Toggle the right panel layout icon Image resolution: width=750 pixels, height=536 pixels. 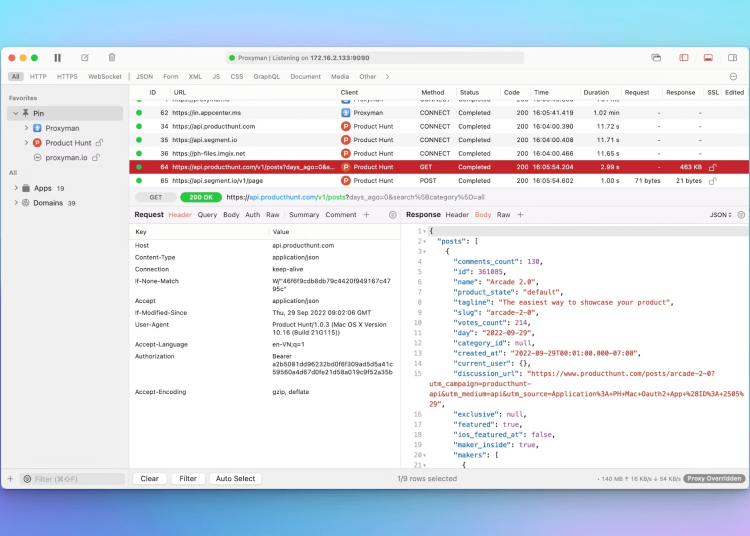(x=733, y=58)
